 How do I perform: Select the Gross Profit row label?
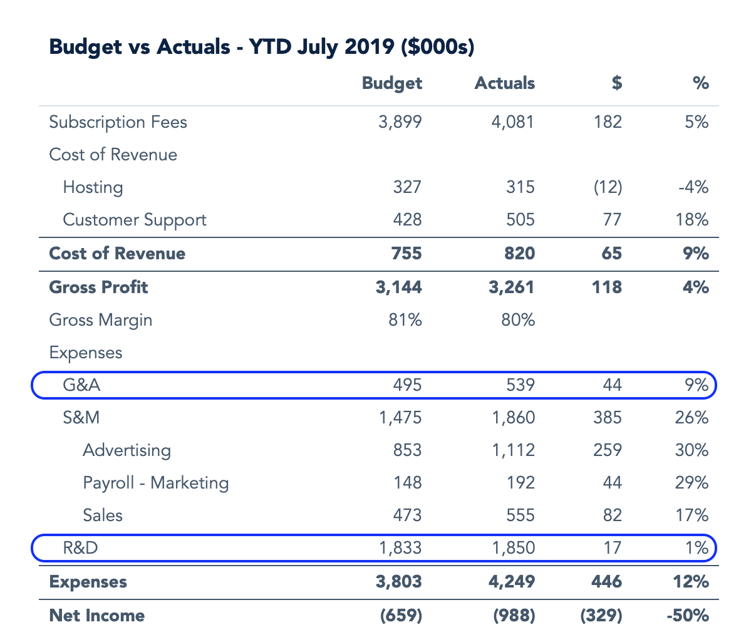(99, 287)
